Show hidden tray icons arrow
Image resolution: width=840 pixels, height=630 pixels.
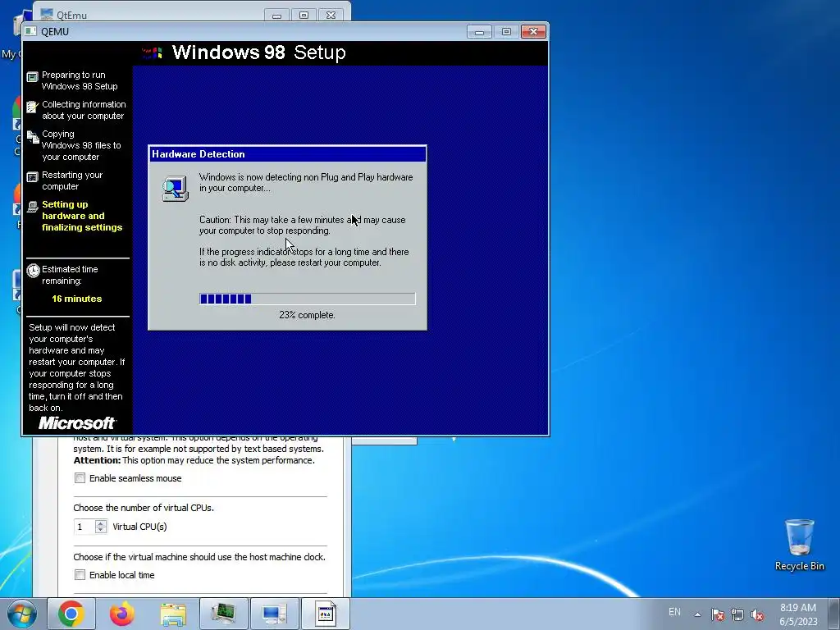pyautogui.click(x=697, y=614)
